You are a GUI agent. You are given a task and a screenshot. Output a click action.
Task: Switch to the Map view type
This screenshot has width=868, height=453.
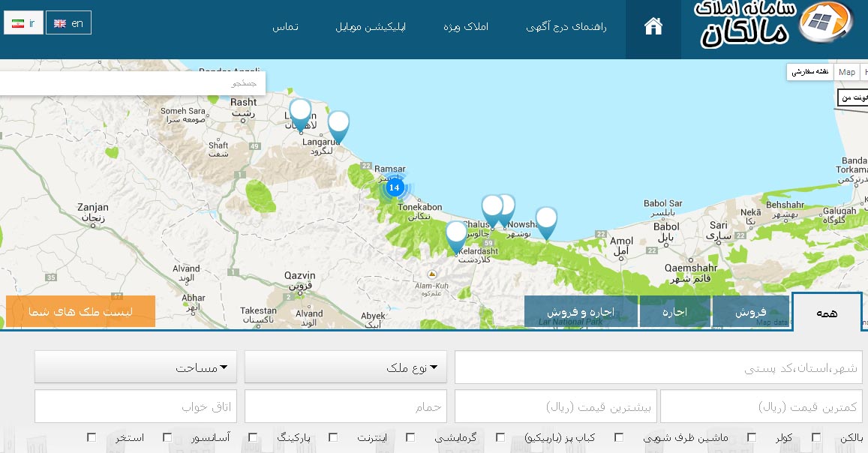coord(846,72)
